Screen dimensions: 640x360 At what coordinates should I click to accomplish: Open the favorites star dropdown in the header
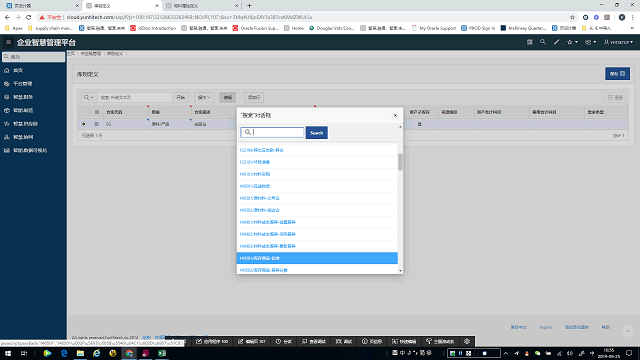click(572, 42)
